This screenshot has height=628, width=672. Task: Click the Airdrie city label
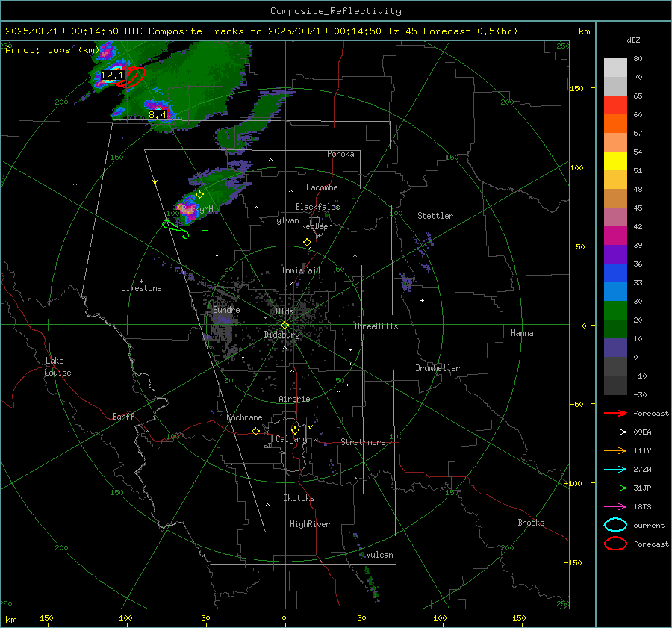point(294,399)
